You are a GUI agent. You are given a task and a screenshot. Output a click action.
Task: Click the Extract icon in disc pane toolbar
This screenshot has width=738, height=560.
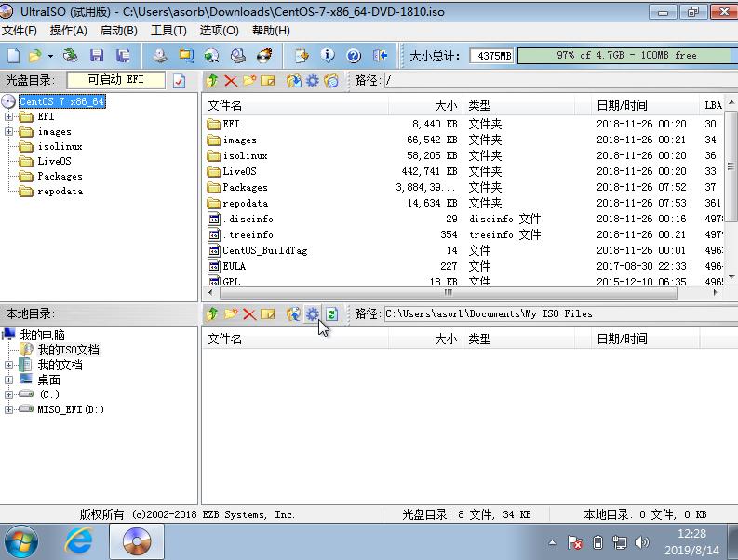coord(294,81)
